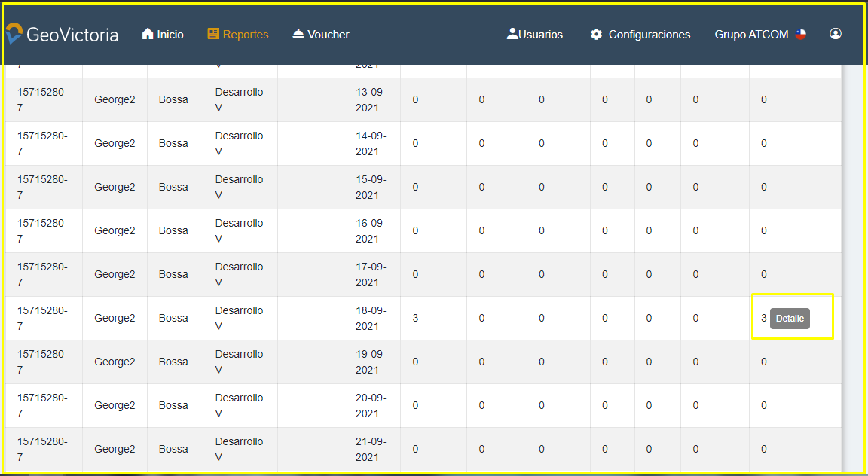Click Bossa in the 20-09-2021 row
The width and height of the screenshot is (868, 476).
173,405
